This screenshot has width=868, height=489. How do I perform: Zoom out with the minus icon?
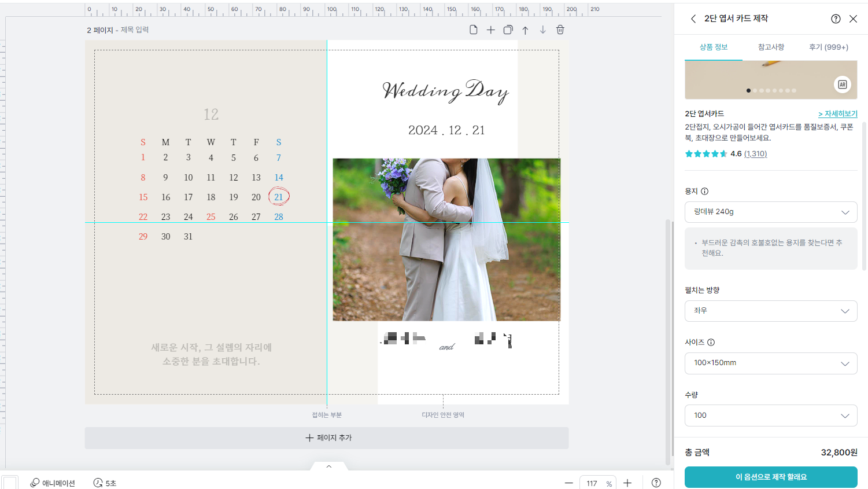click(569, 483)
